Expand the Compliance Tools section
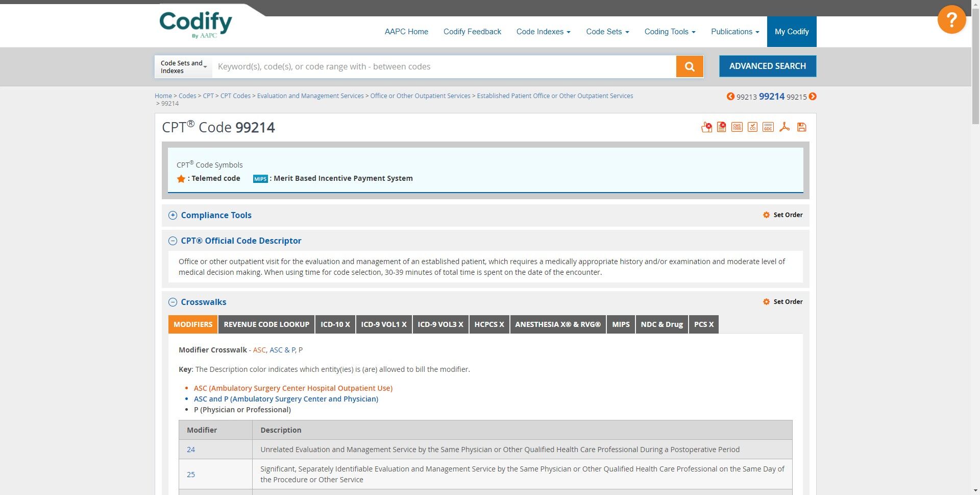 coord(173,216)
